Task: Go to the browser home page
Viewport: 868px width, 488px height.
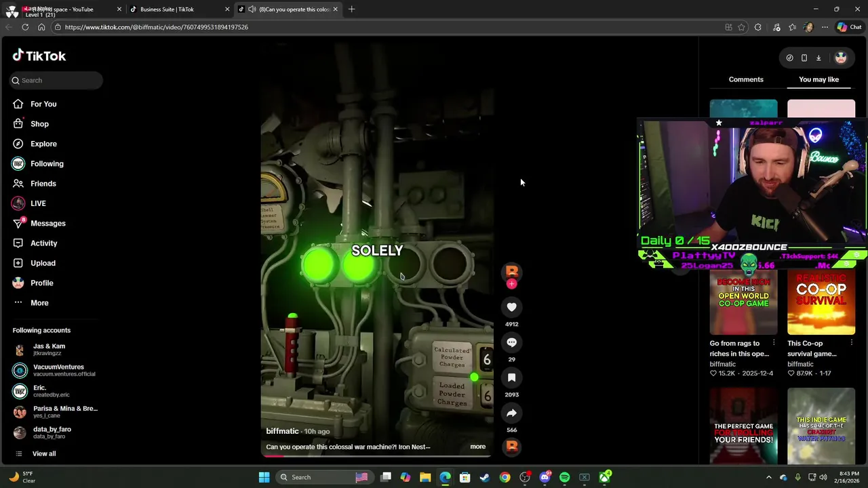Action: (x=41, y=27)
